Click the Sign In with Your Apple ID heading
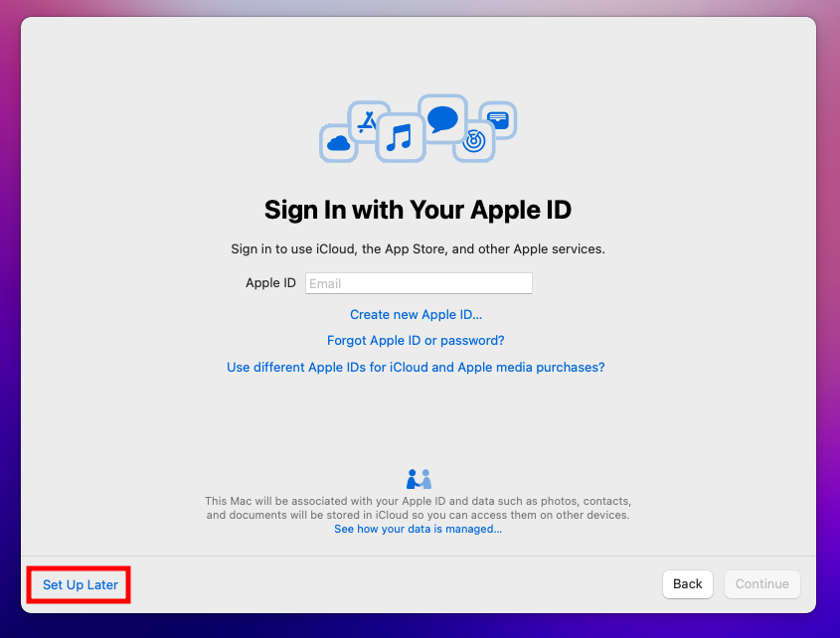Image resolution: width=840 pixels, height=638 pixels. click(x=418, y=210)
